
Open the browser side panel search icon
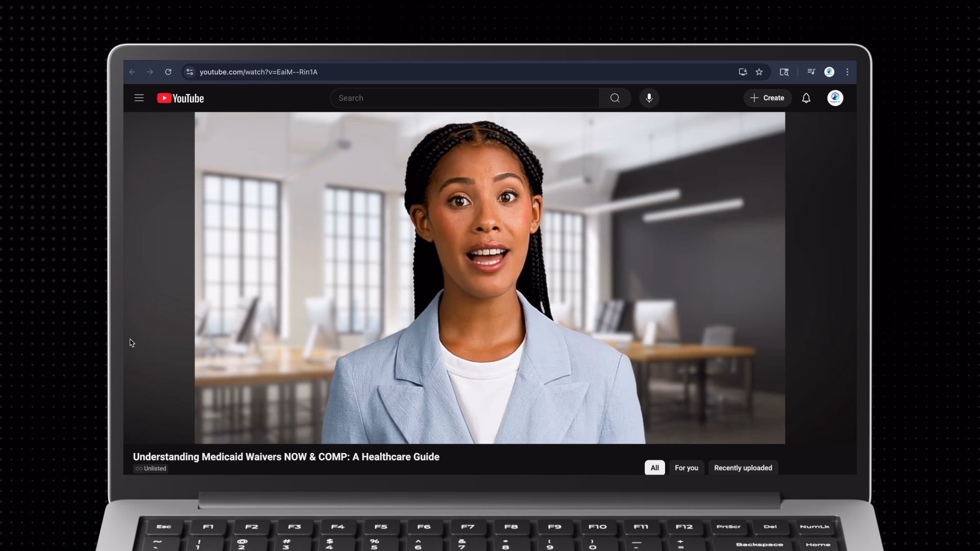pyautogui.click(x=784, y=72)
